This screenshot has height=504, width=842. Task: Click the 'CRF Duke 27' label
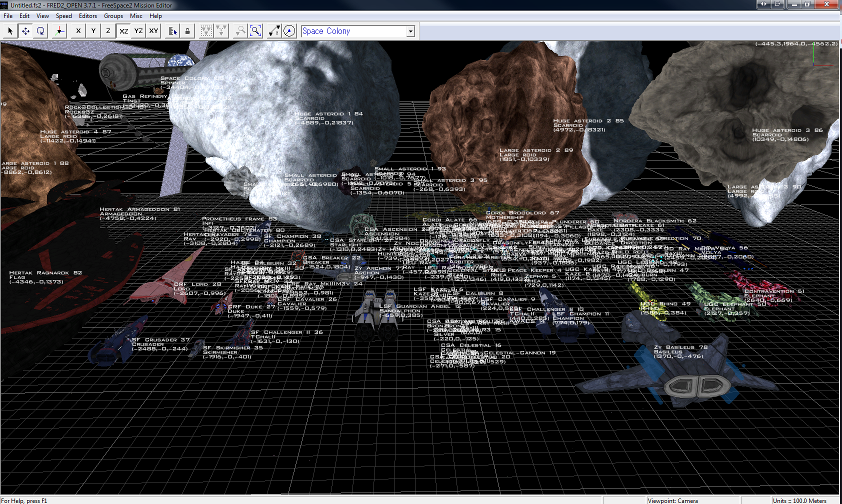tap(251, 307)
